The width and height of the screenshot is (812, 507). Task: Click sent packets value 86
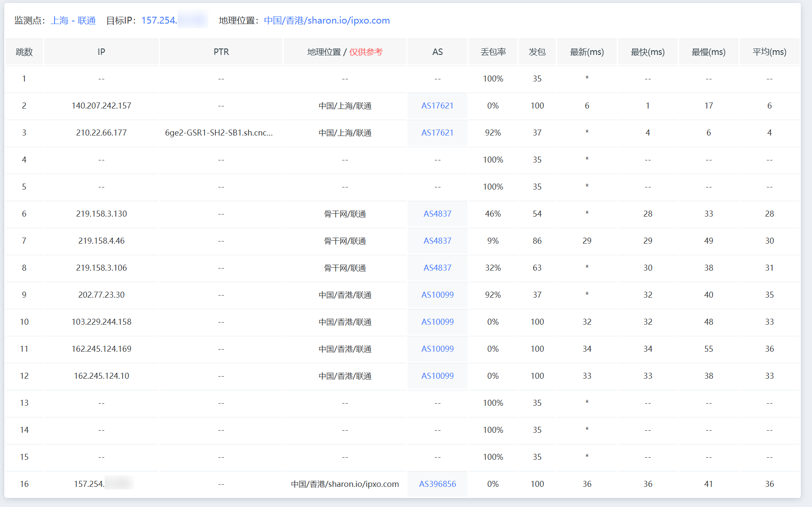click(x=537, y=241)
